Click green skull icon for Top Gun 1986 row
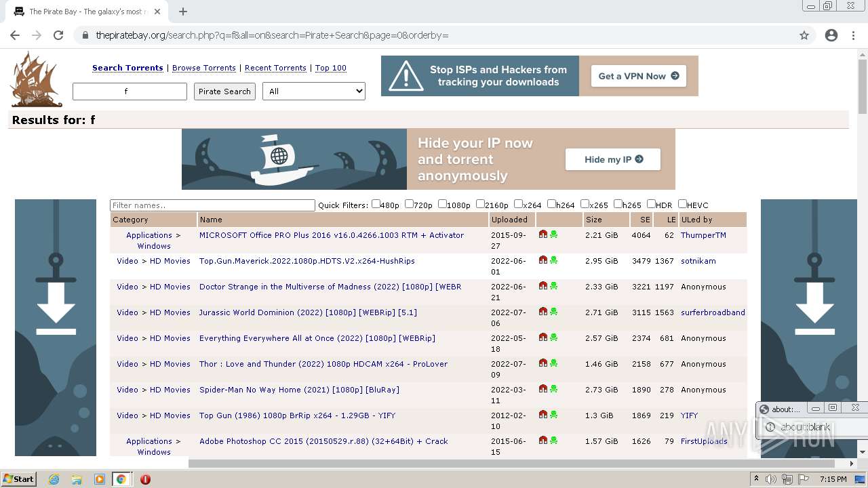 [x=554, y=415]
